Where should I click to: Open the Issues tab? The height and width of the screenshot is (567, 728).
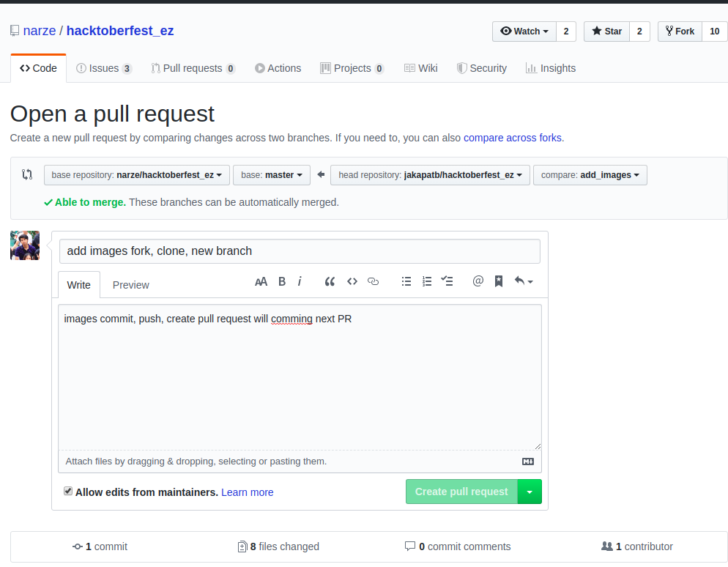point(103,68)
